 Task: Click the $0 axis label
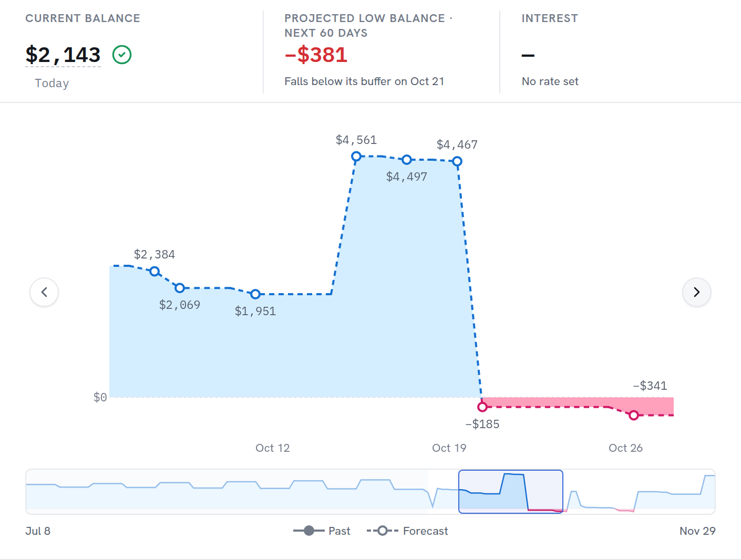[100, 398]
